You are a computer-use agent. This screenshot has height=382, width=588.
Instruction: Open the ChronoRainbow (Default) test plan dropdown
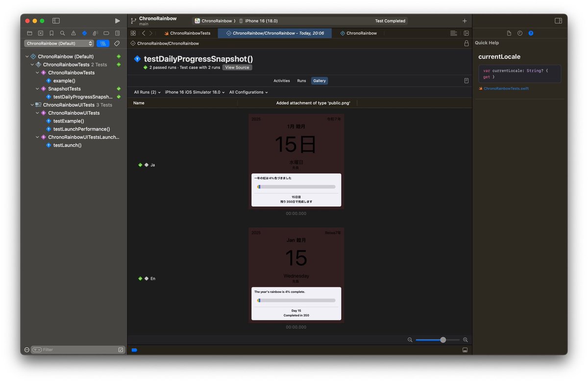pyautogui.click(x=59, y=43)
